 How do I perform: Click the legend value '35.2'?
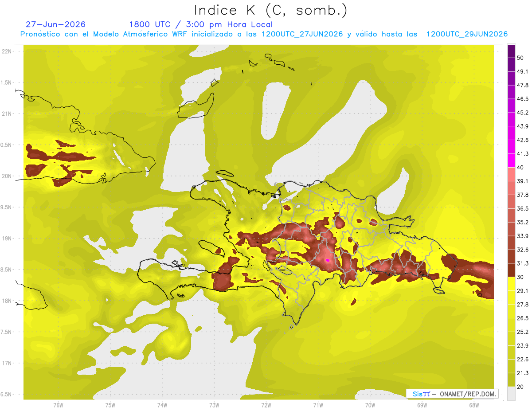tap(523, 223)
